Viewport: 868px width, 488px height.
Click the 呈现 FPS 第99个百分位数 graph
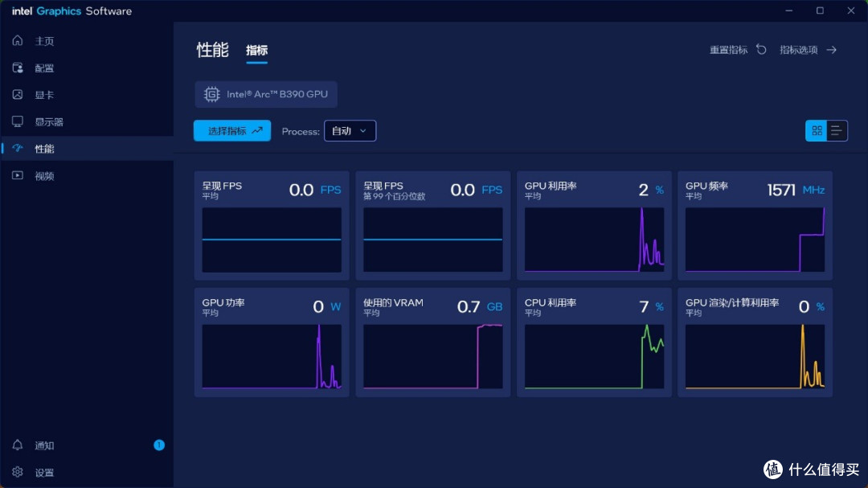coord(433,240)
